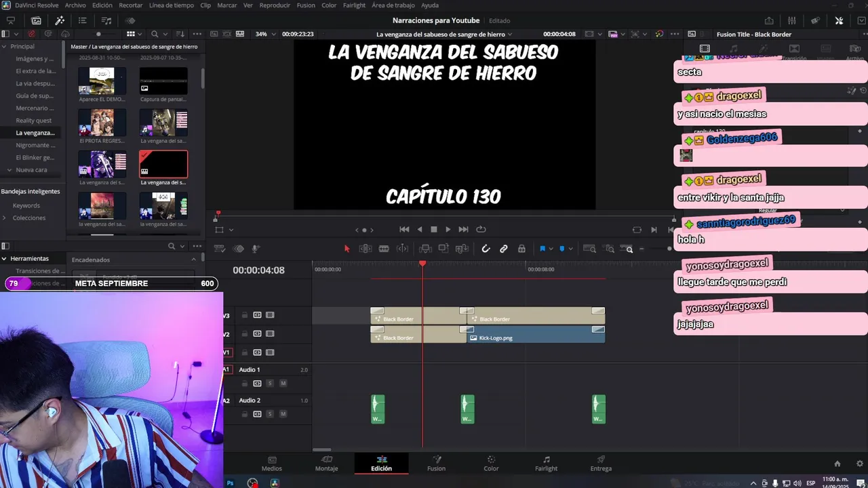Switch to the Fairlight page tab
This screenshot has width=868, height=488.
point(546,464)
